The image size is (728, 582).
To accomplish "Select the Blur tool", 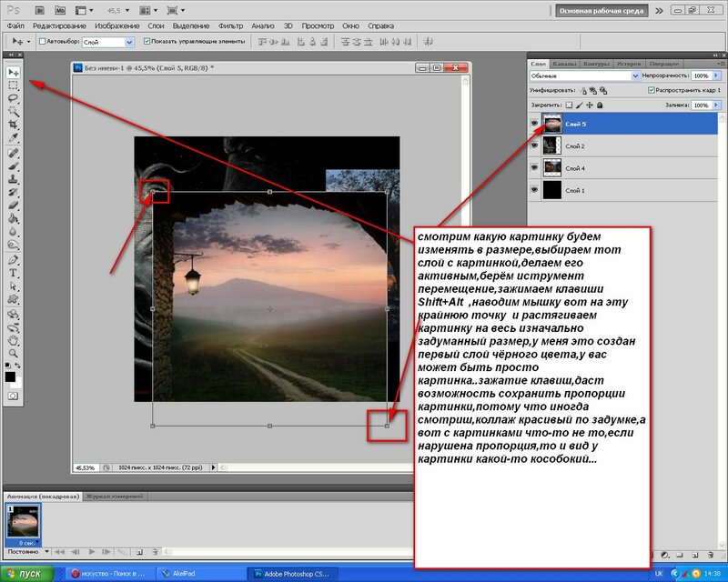I will point(13,231).
